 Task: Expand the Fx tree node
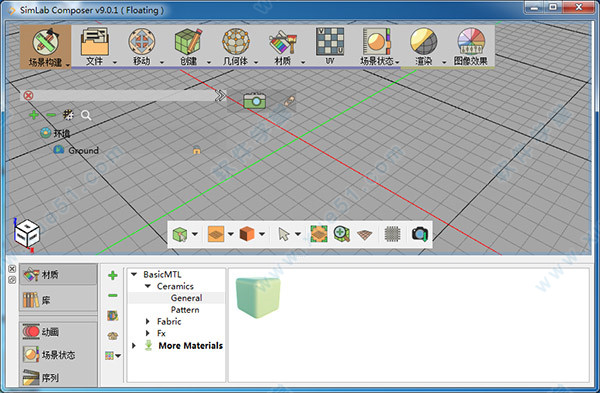coord(148,333)
